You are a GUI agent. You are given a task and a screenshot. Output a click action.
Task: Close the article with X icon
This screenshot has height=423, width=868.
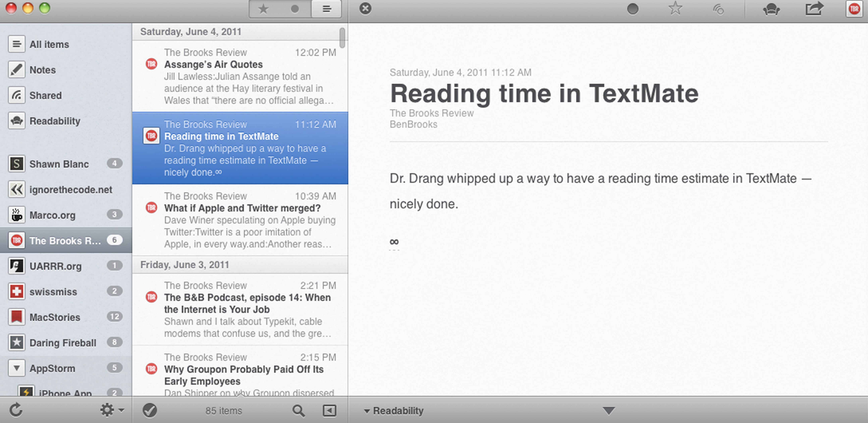tap(365, 8)
